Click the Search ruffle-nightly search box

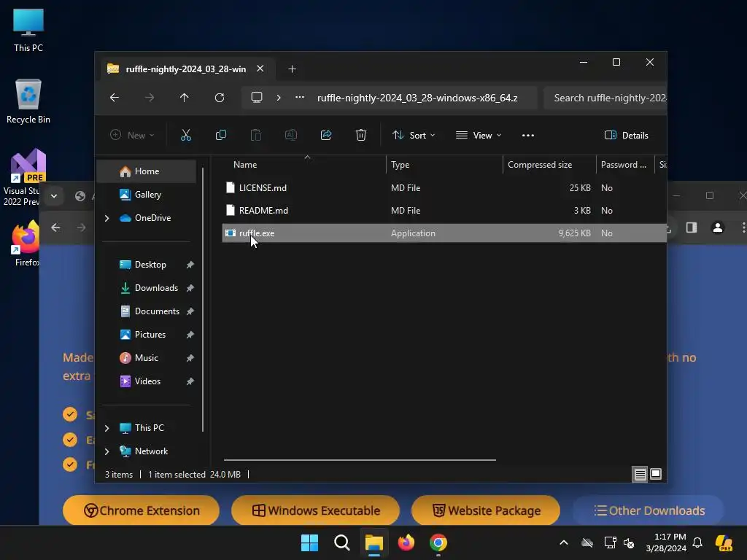[605, 98]
